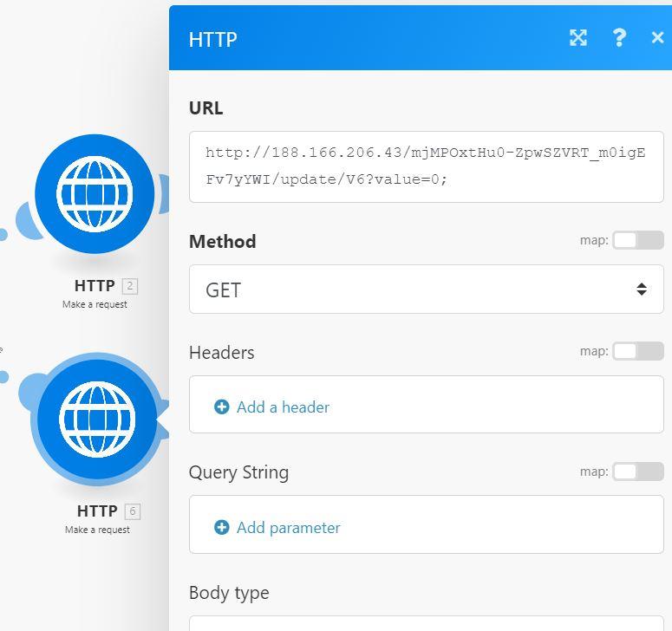Viewport: 672px width, 631px height.
Task: Click module number badge 6
Action: coord(133,511)
